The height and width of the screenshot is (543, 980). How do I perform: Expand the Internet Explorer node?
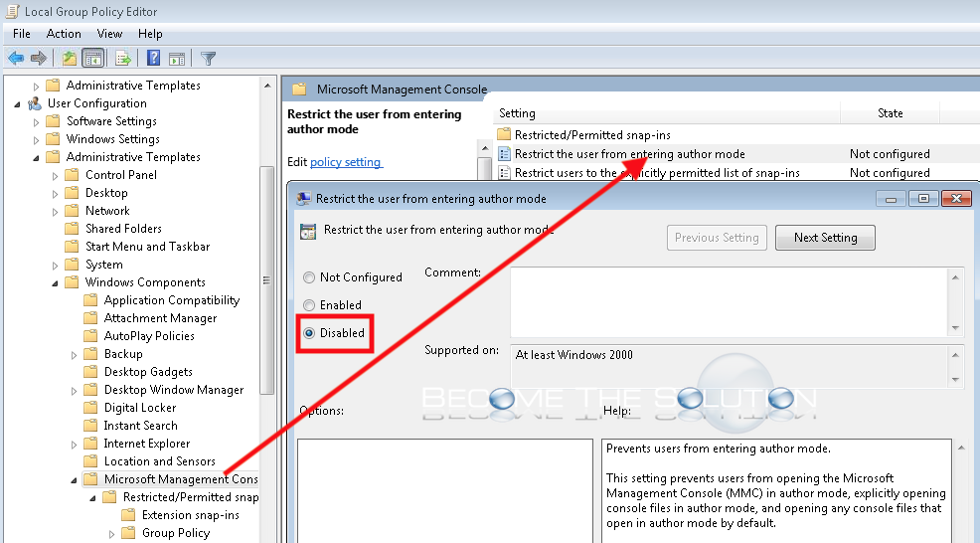[x=74, y=445]
